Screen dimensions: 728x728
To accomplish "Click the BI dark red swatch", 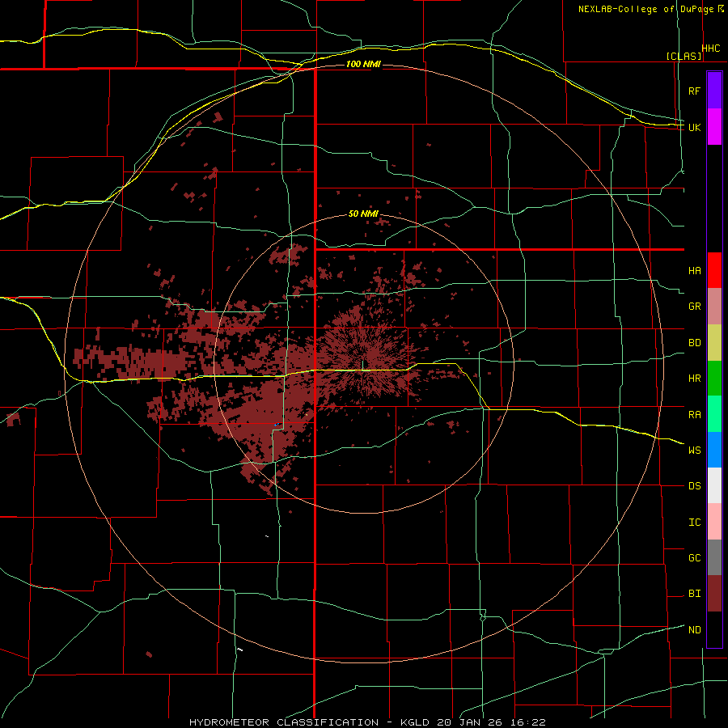I will [714, 594].
